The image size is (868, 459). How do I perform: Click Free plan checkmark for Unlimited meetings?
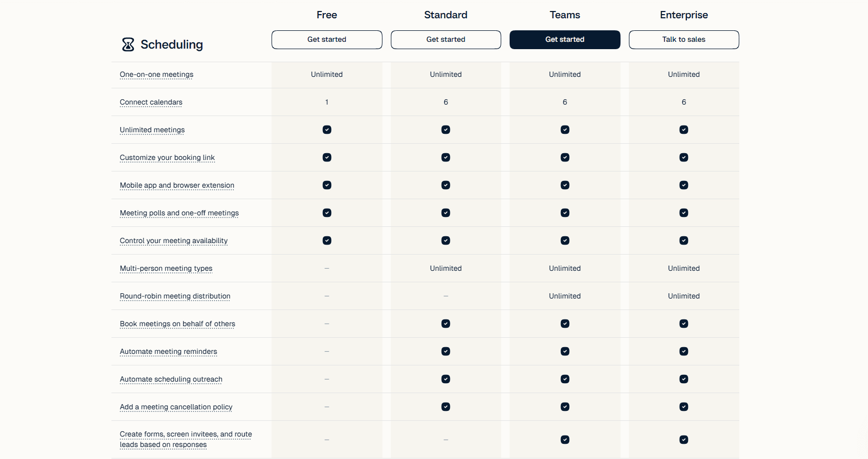click(327, 130)
